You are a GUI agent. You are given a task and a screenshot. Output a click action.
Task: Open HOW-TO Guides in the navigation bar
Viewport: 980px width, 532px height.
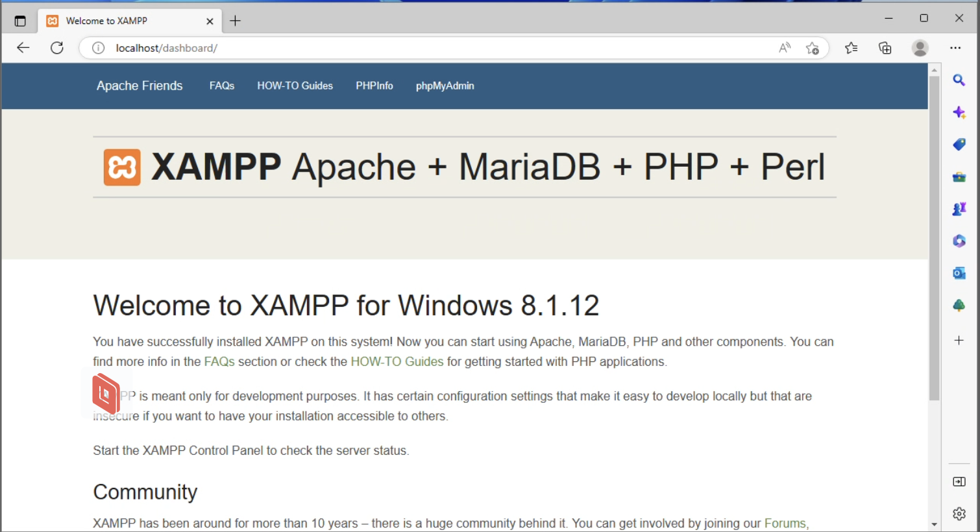point(295,86)
